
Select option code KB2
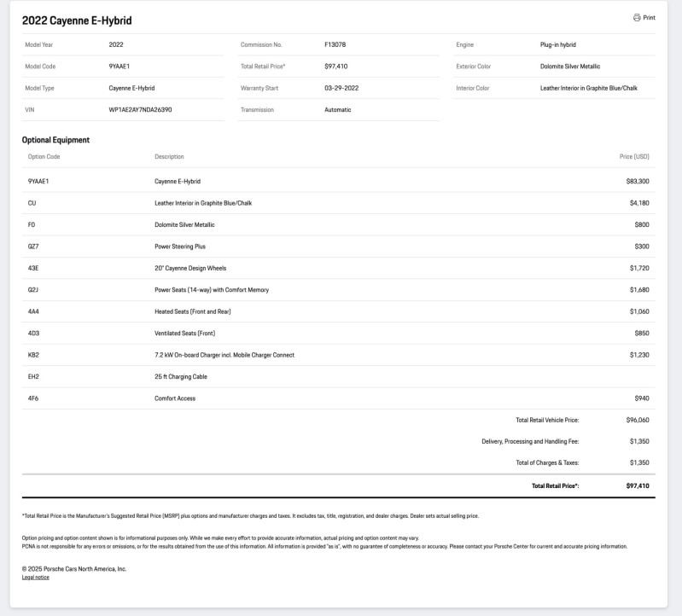(x=33, y=355)
